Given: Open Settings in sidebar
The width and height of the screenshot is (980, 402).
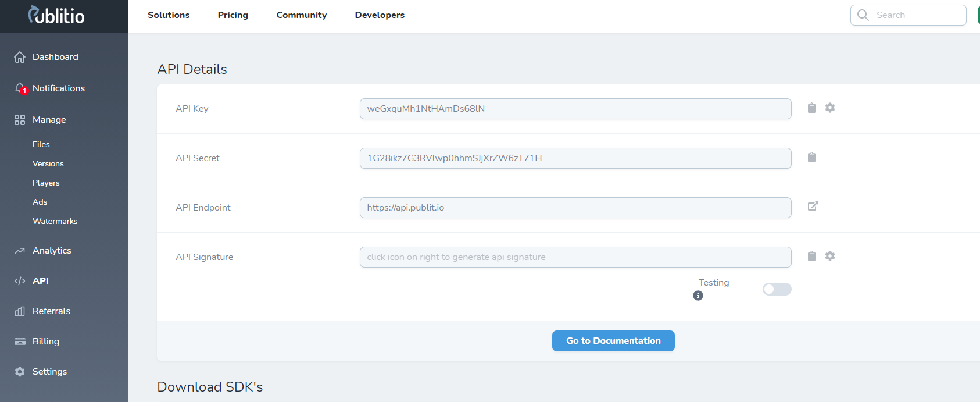Looking at the screenshot, I should [49, 372].
